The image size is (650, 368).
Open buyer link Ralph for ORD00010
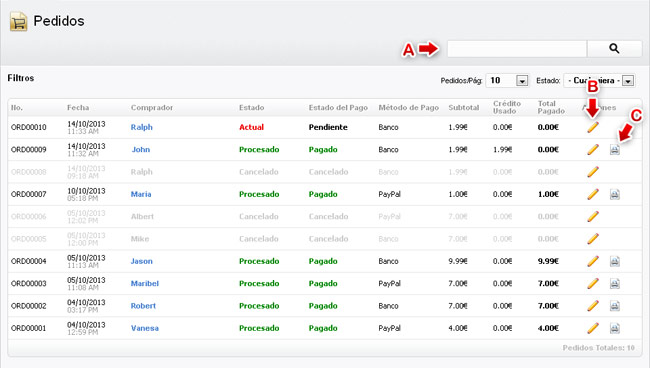click(x=142, y=127)
